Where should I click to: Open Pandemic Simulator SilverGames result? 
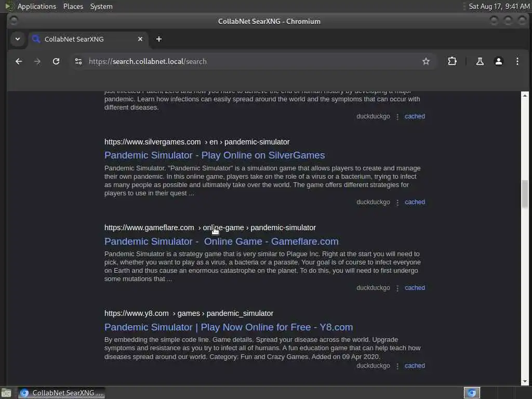(x=215, y=155)
